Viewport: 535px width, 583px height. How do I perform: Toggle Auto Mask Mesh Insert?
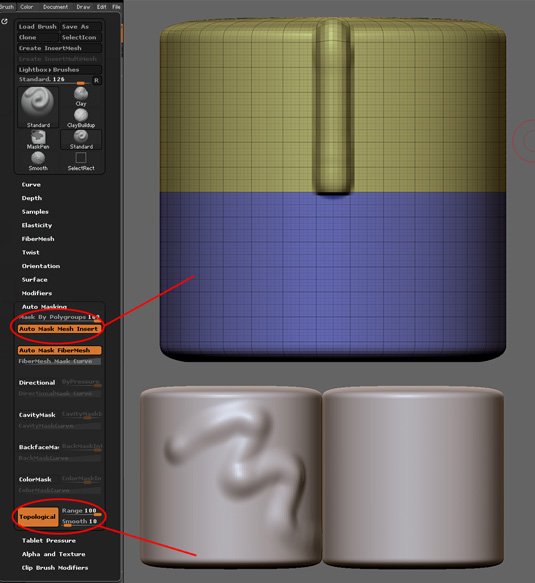[59, 329]
